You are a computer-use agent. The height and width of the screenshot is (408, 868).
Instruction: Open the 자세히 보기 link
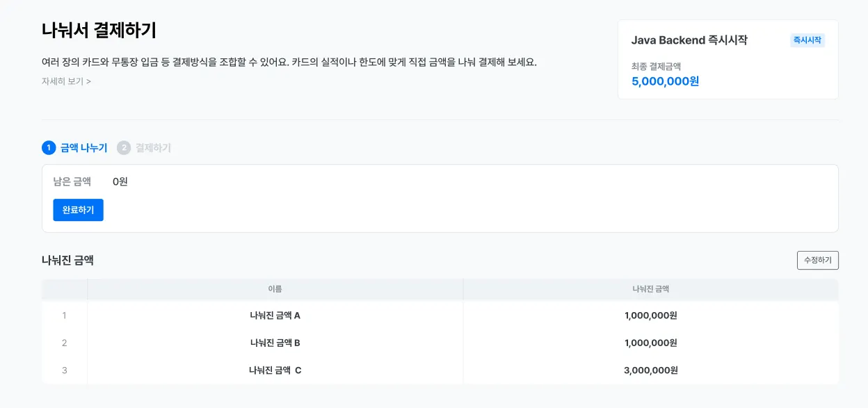coord(66,81)
